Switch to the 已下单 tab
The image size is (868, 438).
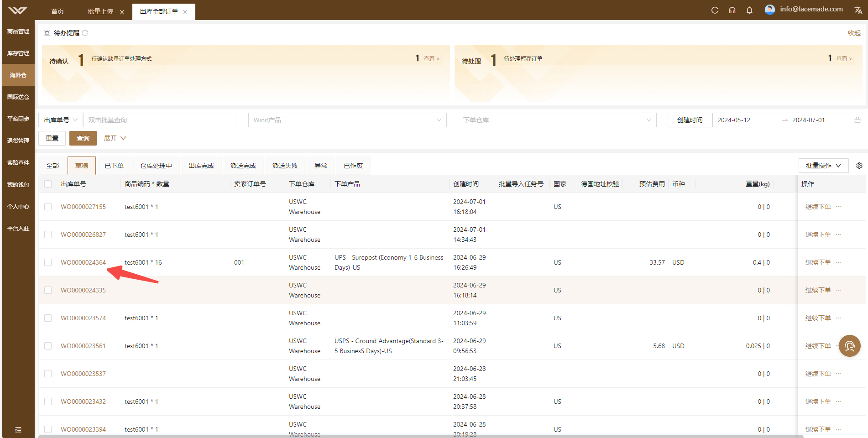pos(114,166)
